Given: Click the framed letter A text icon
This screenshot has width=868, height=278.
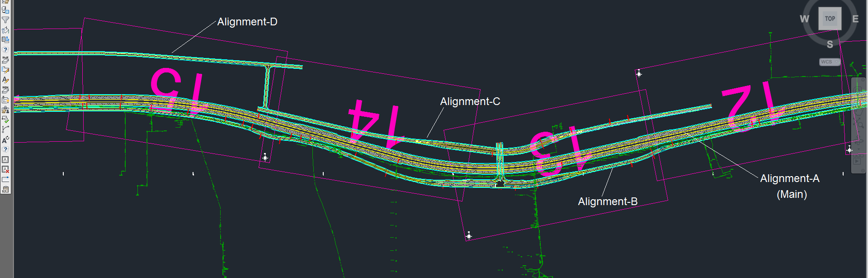Looking at the screenshot, I should tap(5, 159).
